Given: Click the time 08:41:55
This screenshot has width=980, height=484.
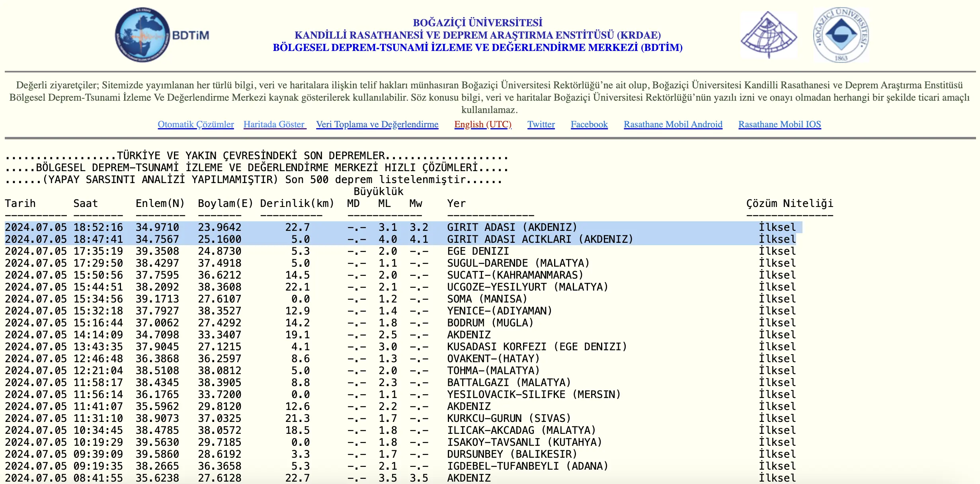Looking at the screenshot, I should [98, 478].
